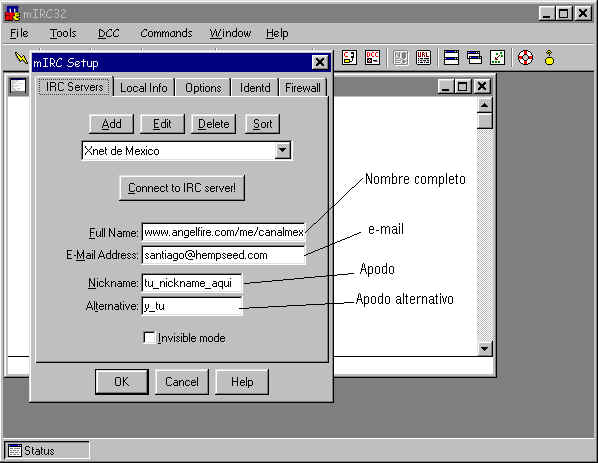Click the lightning bolt Connect toolbar icon
The height and width of the screenshot is (463, 598).
(x=21, y=57)
